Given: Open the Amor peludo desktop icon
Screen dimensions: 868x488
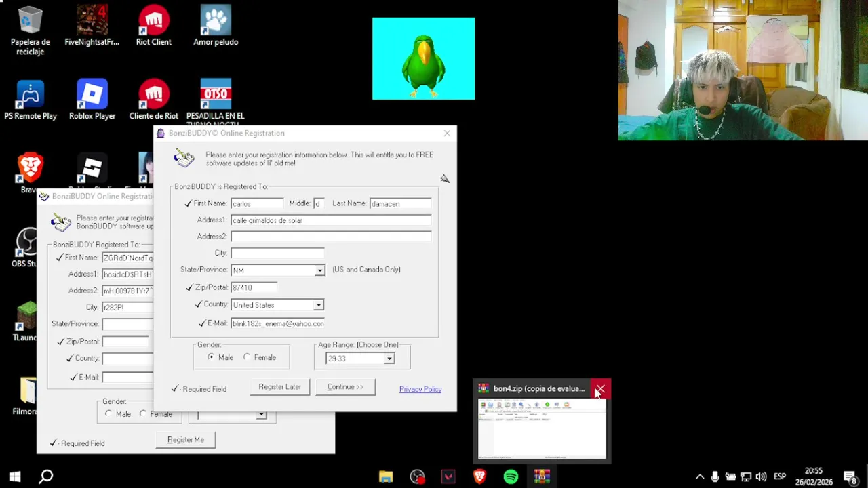Looking at the screenshot, I should coord(216,27).
